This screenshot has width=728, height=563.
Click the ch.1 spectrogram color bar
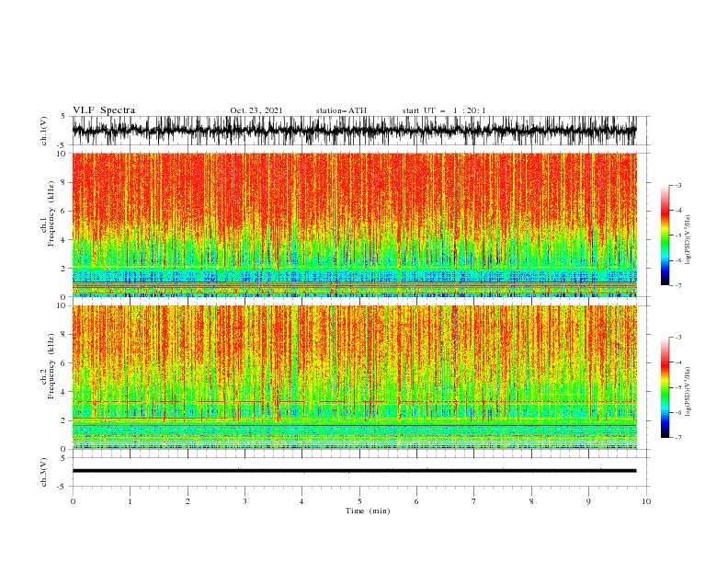click(x=665, y=235)
